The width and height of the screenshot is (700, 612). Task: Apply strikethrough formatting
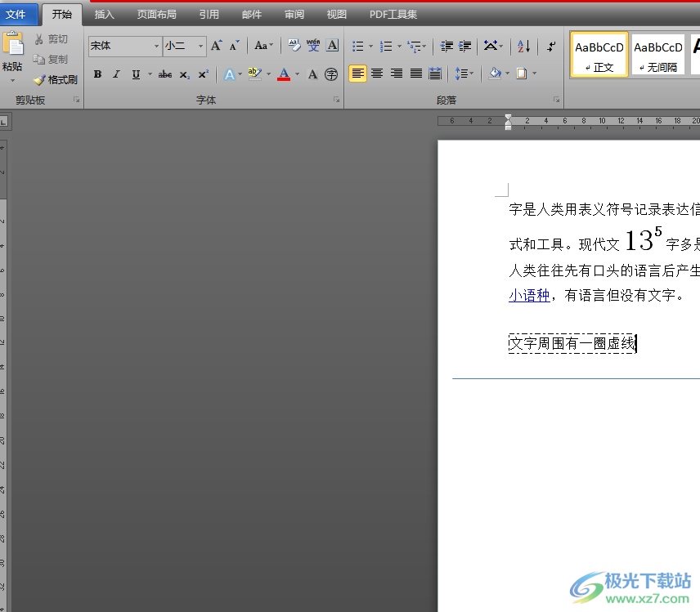(164, 74)
